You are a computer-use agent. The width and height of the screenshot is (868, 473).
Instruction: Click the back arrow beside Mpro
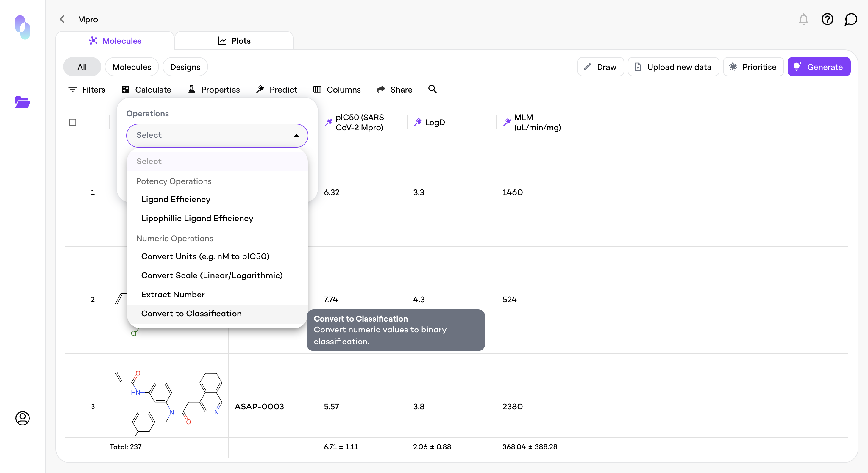(62, 19)
